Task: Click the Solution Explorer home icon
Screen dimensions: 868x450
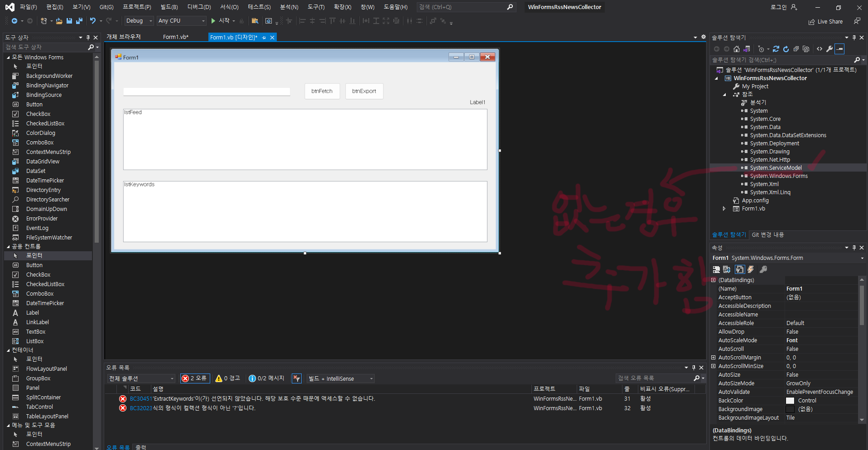Action: (x=737, y=49)
